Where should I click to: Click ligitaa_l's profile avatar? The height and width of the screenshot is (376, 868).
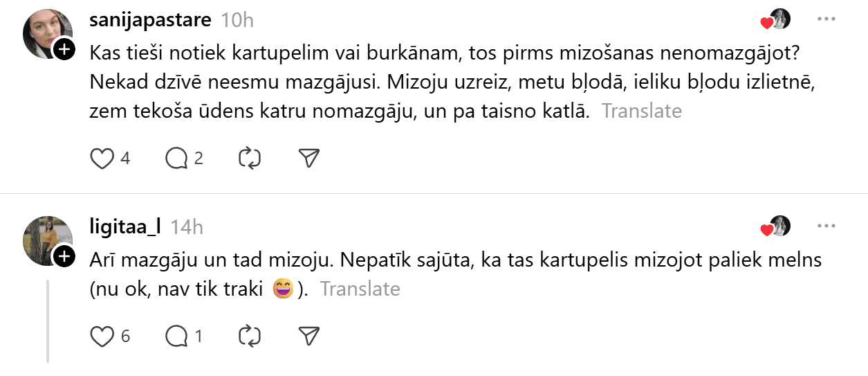tap(46, 239)
